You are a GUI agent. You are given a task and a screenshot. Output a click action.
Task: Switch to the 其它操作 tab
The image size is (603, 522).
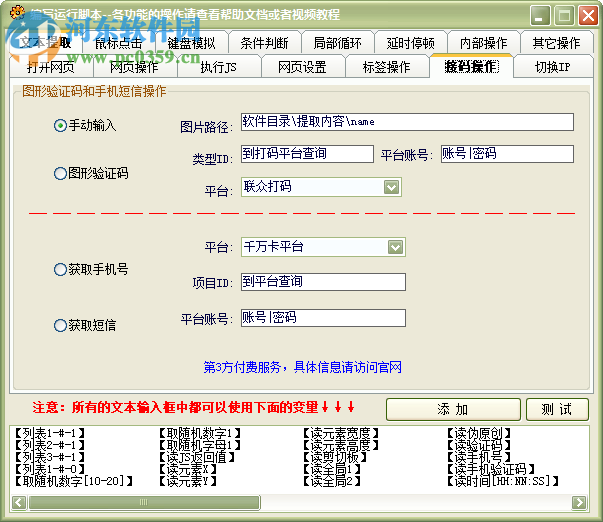(556, 43)
